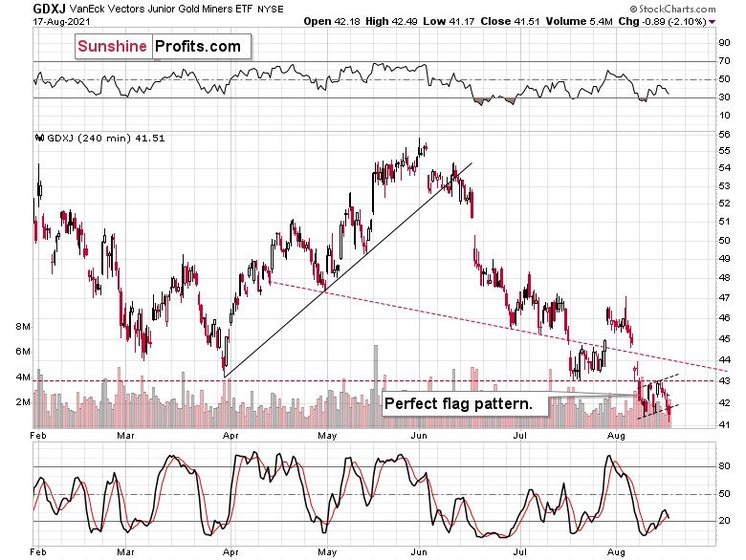
Task: Select the Close 41.51 value in header
Action: click(x=510, y=21)
